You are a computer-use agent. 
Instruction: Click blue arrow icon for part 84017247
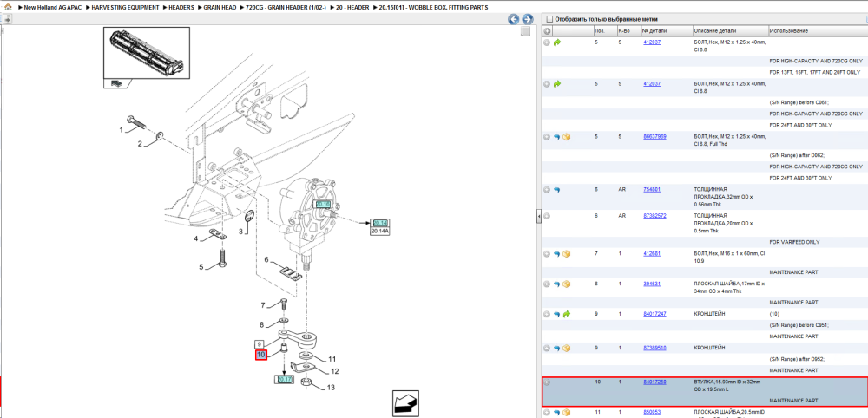click(x=557, y=314)
